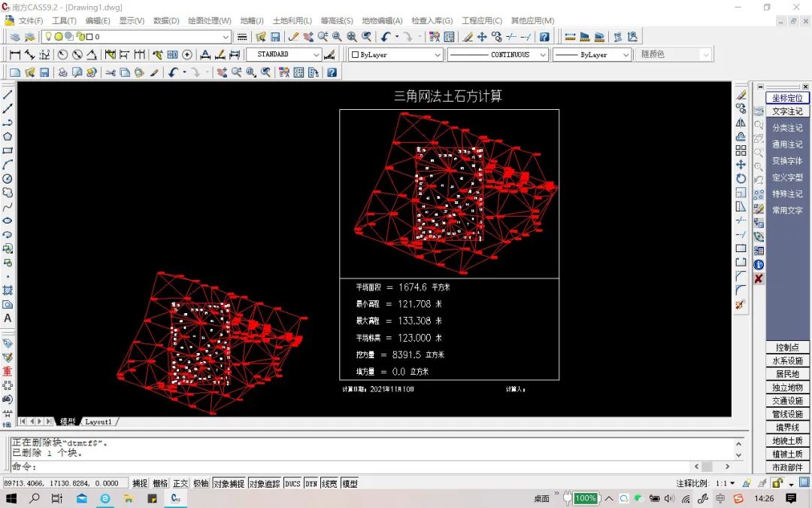Select the aligned dimension tool

click(x=29, y=54)
